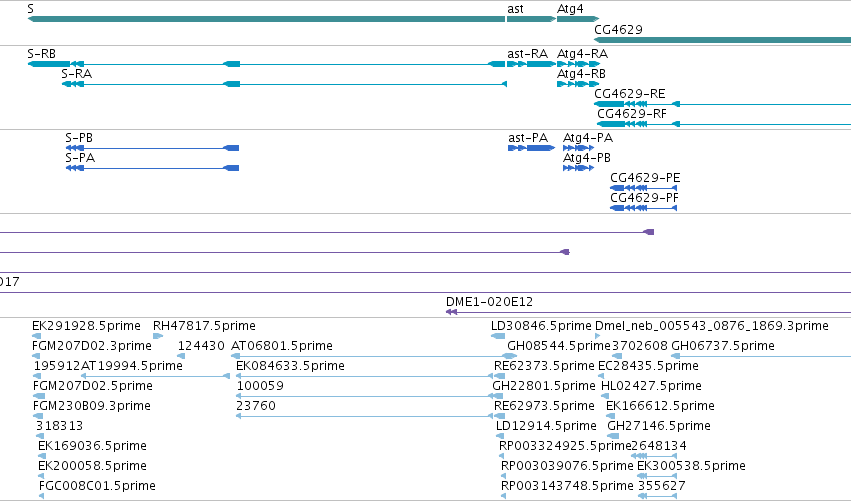Image resolution: width=851 pixels, height=501 pixels.
Task: Click the CG4629-PF protein feature
Action: (644, 208)
